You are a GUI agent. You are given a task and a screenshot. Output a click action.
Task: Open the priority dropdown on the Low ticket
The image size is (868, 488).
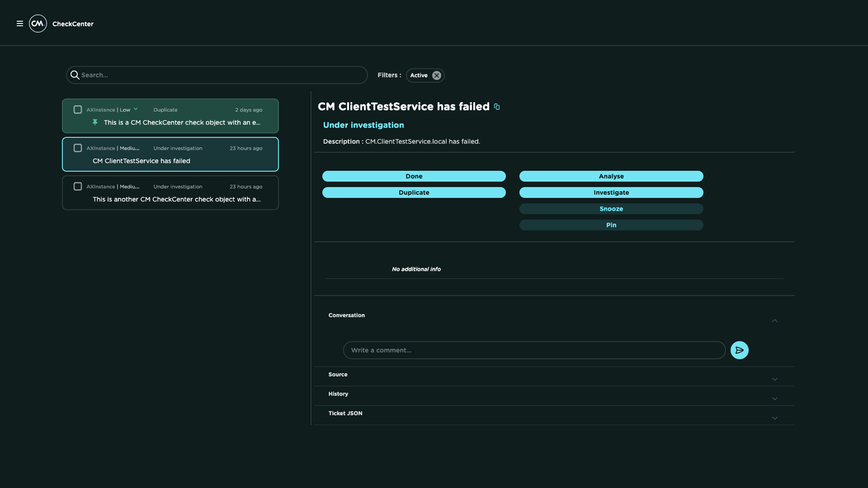pyautogui.click(x=135, y=109)
